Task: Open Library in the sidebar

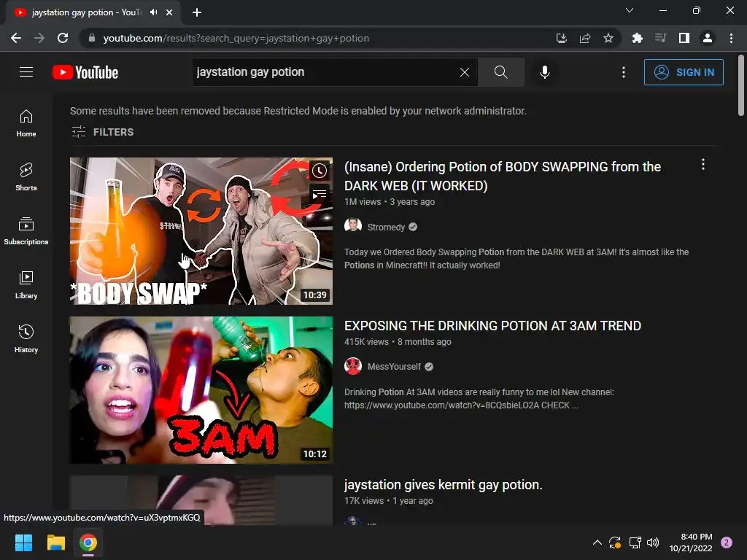Action: [x=26, y=285]
